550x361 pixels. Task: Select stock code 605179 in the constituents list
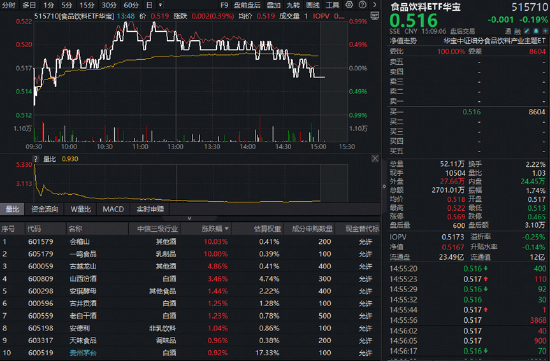pyautogui.click(x=41, y=254)
